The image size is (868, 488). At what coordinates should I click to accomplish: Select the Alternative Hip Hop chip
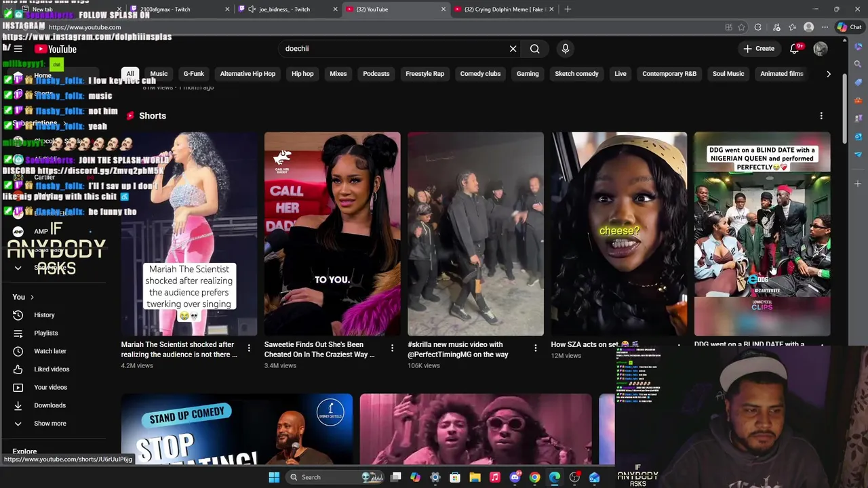coord(248,74)
